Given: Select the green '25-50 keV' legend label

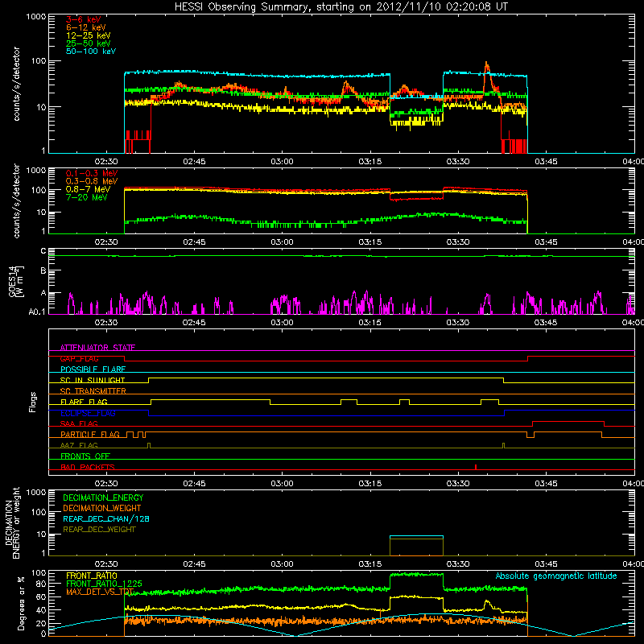Looking at the screenshot, I should [89, 43].
